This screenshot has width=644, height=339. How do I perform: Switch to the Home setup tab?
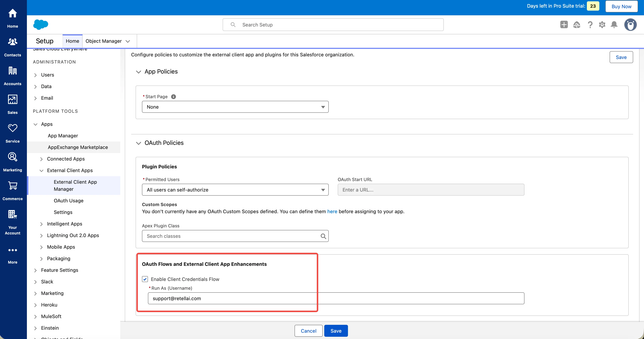pyautogui.click(x=72, y=41)
